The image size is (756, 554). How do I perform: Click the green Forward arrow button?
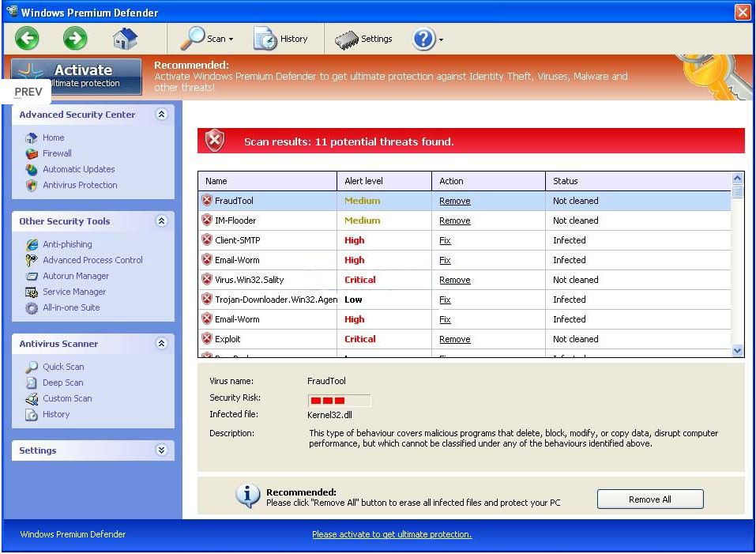[75, 38]
